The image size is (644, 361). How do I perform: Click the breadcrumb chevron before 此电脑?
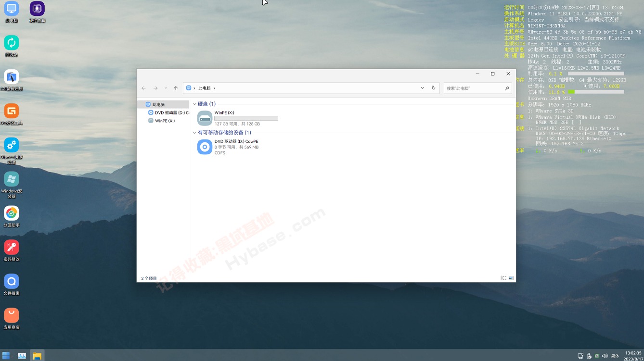(194, 88)
